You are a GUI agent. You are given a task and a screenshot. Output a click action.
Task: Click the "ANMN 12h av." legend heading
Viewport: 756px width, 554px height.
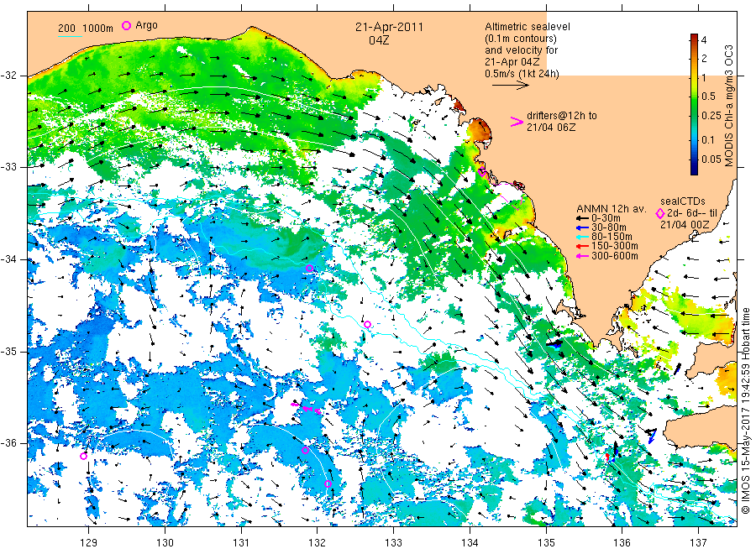[612, 209]
